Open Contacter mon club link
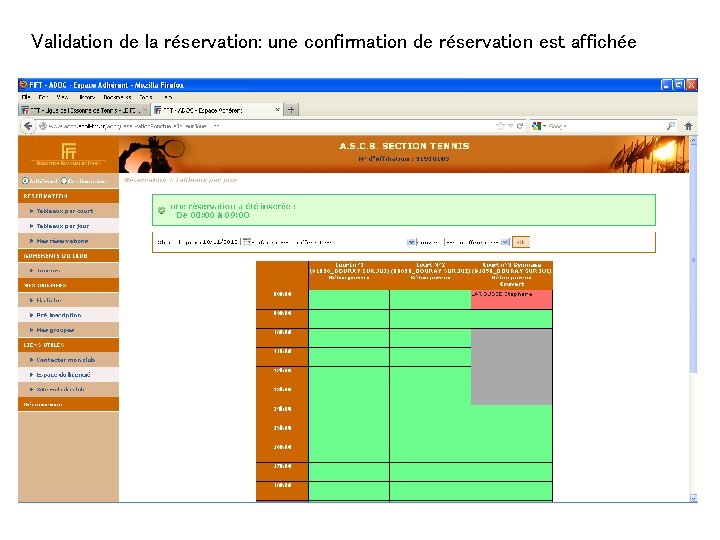This screenshot has height=540, width=720. click(66, 360)
